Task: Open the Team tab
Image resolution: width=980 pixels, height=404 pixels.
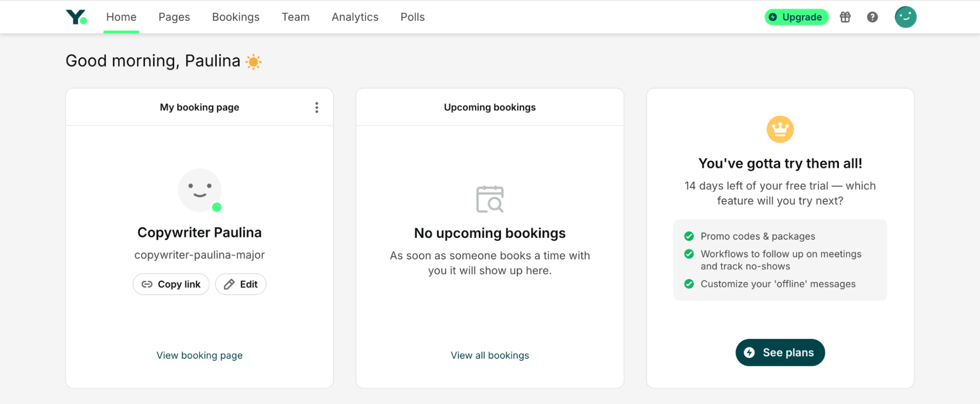Action: tap(296, 17)
